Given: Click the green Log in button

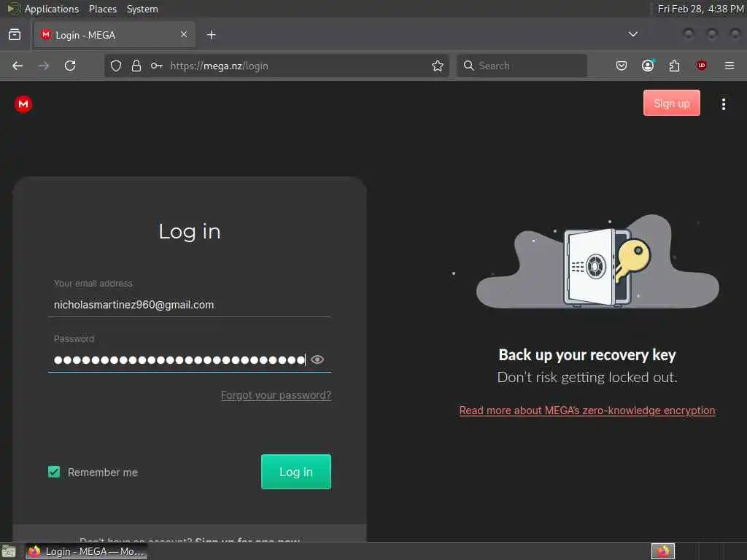Looking at the screenshot, I should click(296, 472).
